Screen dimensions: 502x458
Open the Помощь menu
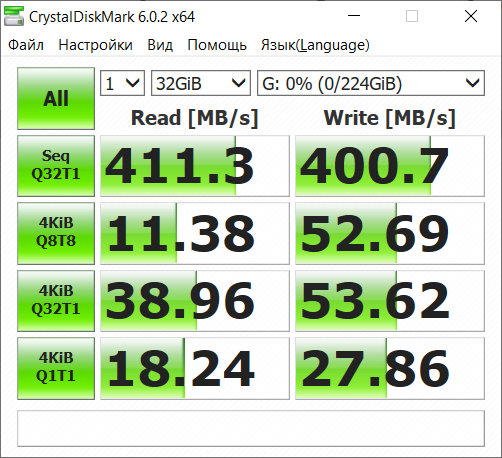(x=217, y=45)
